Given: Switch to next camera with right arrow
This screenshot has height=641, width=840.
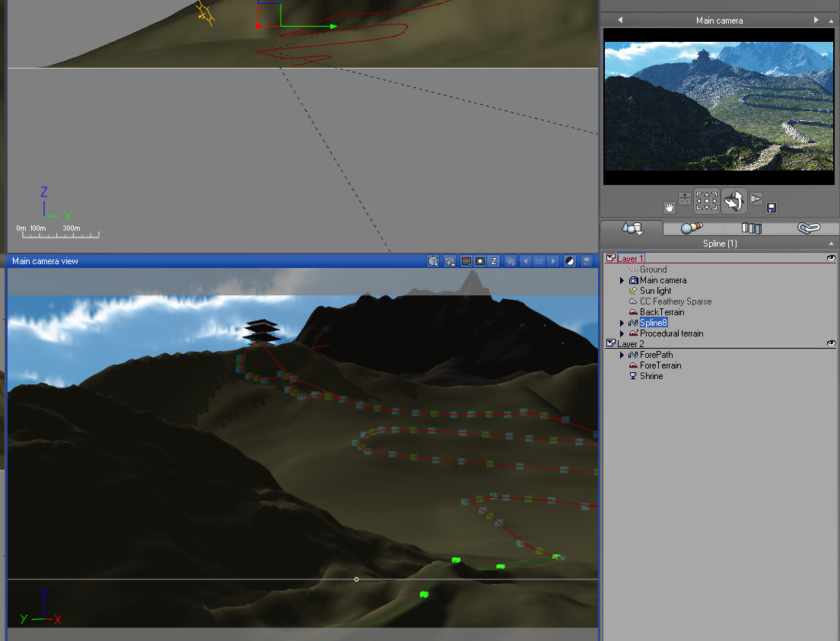Looking at the screenshot, I should [x=816, y=20].
